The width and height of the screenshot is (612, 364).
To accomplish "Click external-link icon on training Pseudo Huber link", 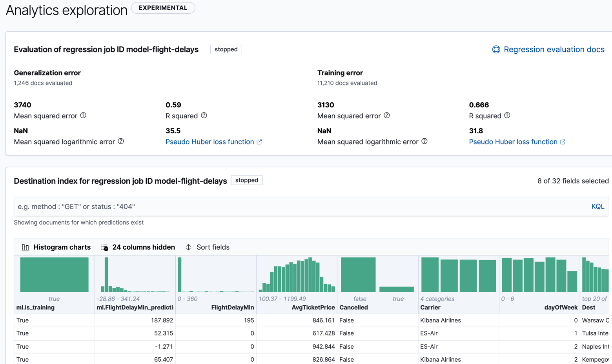I will pyautogui.click(x=563, y=141).
